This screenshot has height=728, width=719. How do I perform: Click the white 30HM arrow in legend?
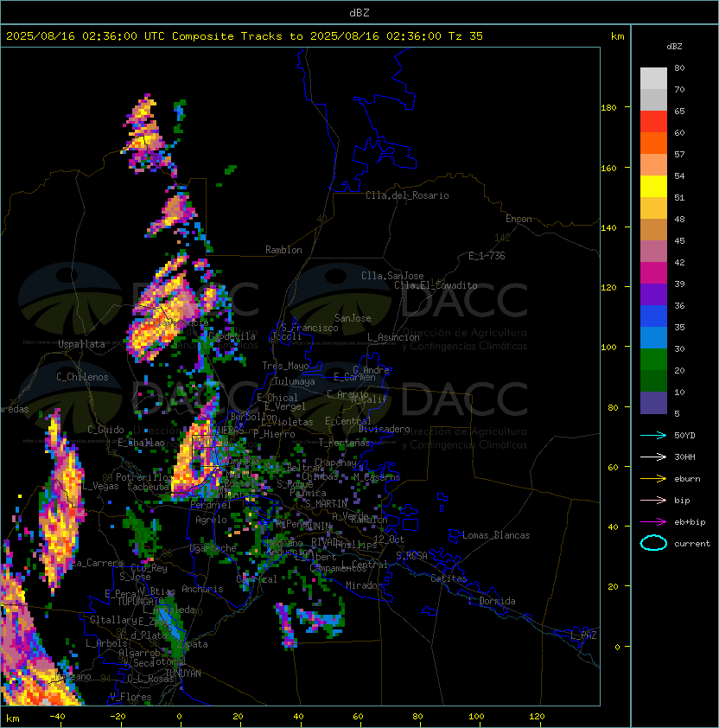tap(653, 457)
